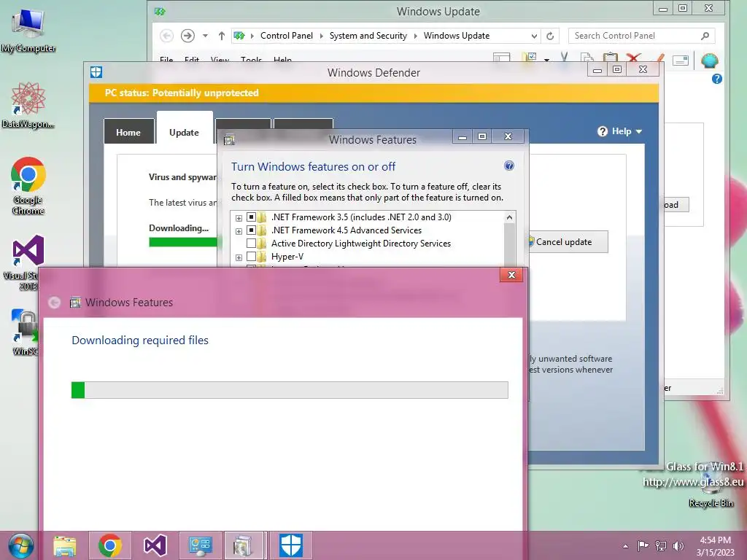Open the volume speaker tray icon
Viewport: 747px width, 560px height.
[678, 545]
